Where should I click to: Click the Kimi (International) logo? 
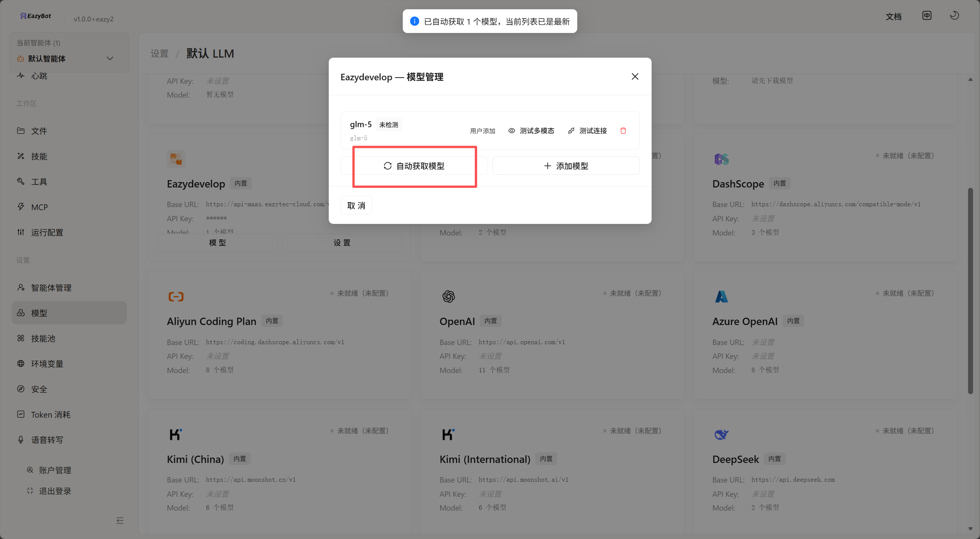coord(448,434)
